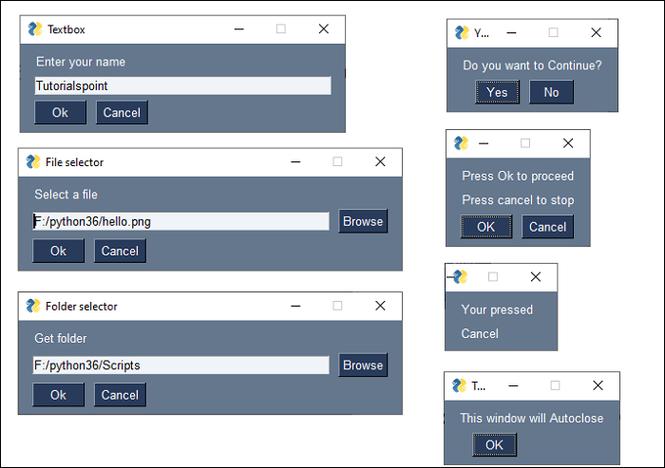This screenshot has height=468, width=665.
Task: Close the 'Do you want to Continue' dialog
Action: click(x=597, y=33)
